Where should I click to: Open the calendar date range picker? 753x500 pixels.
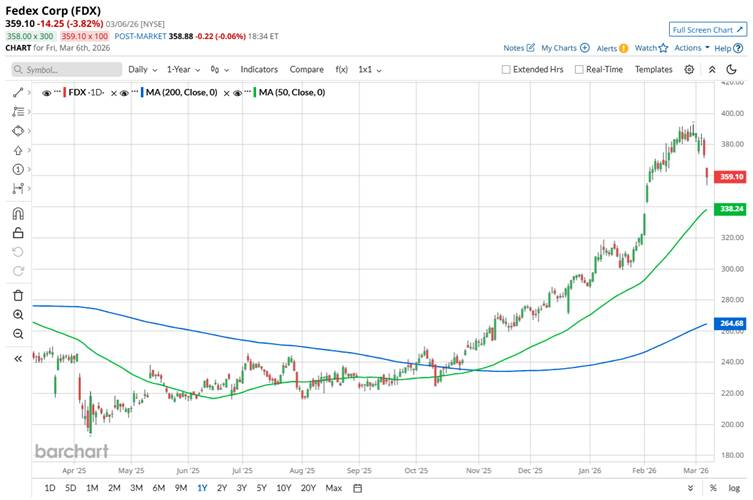(357, 488)
